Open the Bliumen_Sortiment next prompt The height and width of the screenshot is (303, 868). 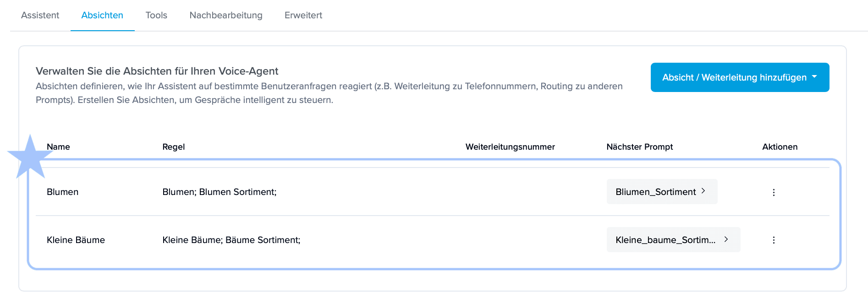tap(655, 192)
